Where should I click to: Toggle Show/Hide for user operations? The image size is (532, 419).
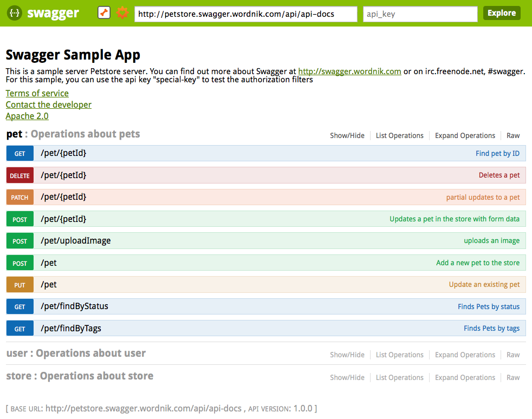pos(347,355)
